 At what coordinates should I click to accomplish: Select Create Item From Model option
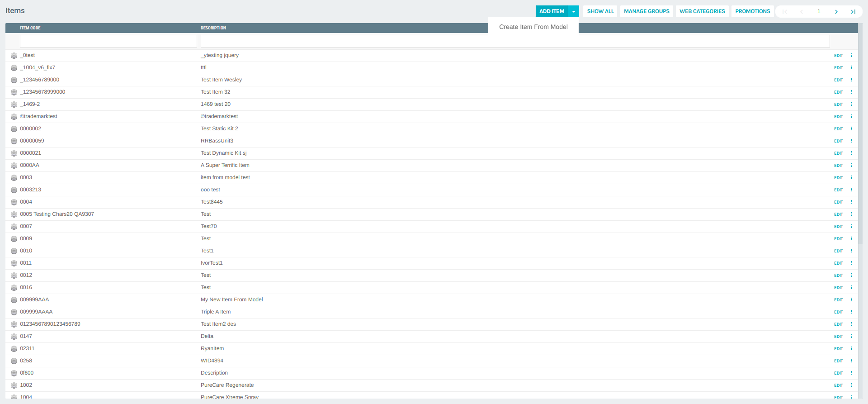pos(533,27)
